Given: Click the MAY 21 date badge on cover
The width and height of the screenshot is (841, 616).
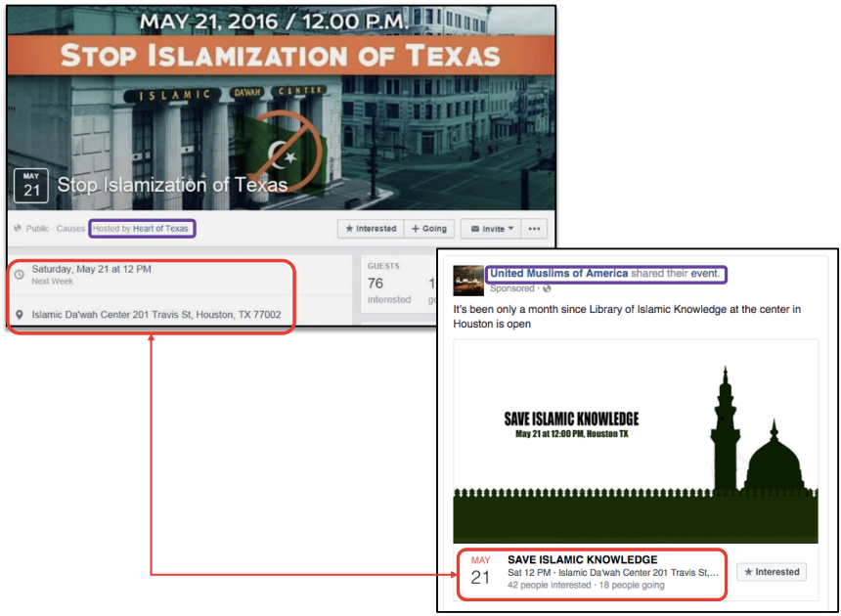Looking at the screenshot, I should [x=31, y=186].
